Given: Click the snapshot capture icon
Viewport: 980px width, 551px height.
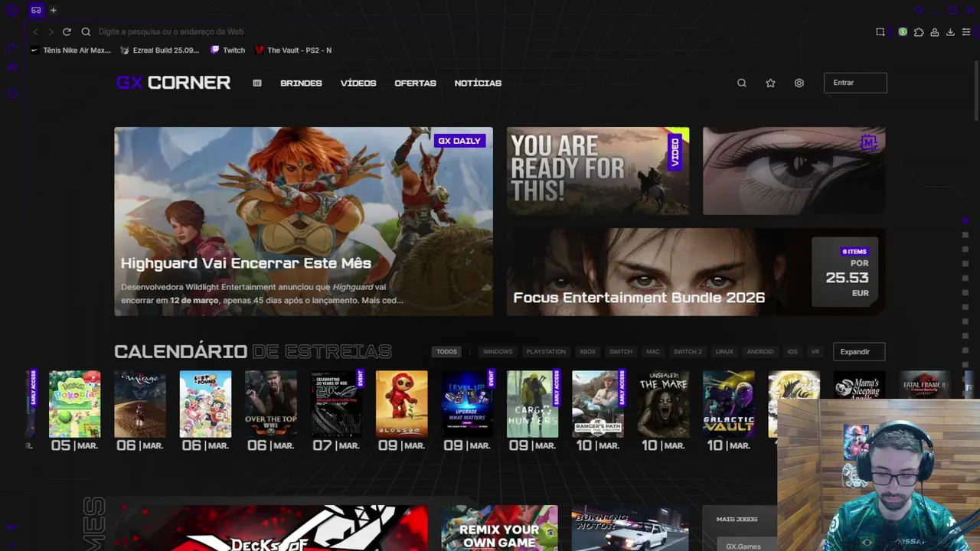Looking at the screenshot, I should pos(880,31).
